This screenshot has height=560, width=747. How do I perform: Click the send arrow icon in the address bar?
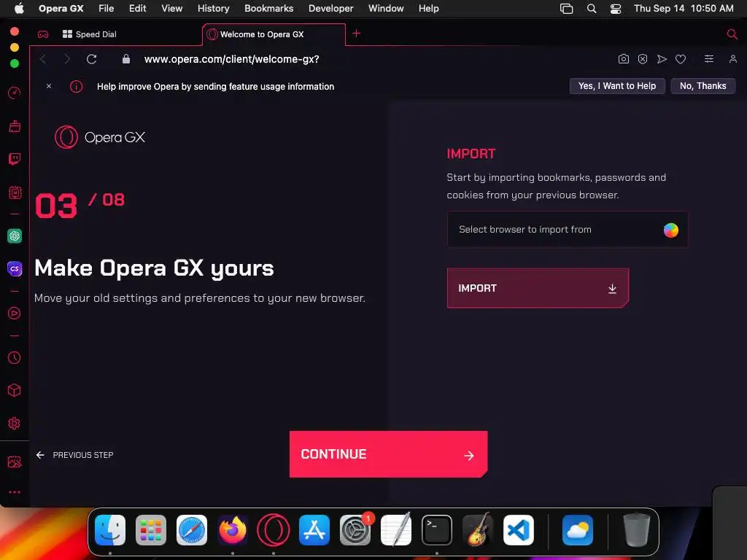point(662,59)
